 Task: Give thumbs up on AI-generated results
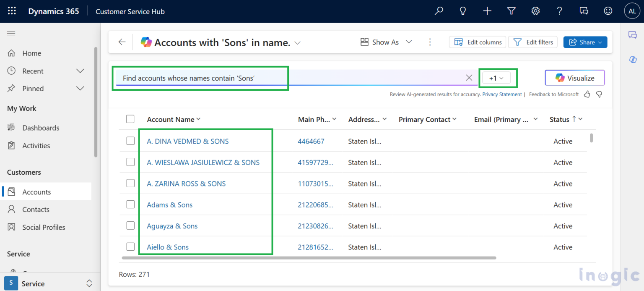pos(587,94)
